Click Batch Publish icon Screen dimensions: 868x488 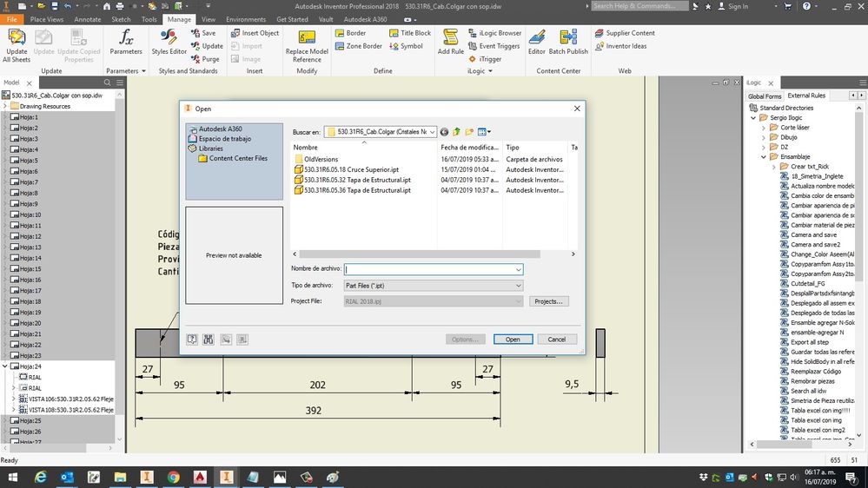pos(568,37)
